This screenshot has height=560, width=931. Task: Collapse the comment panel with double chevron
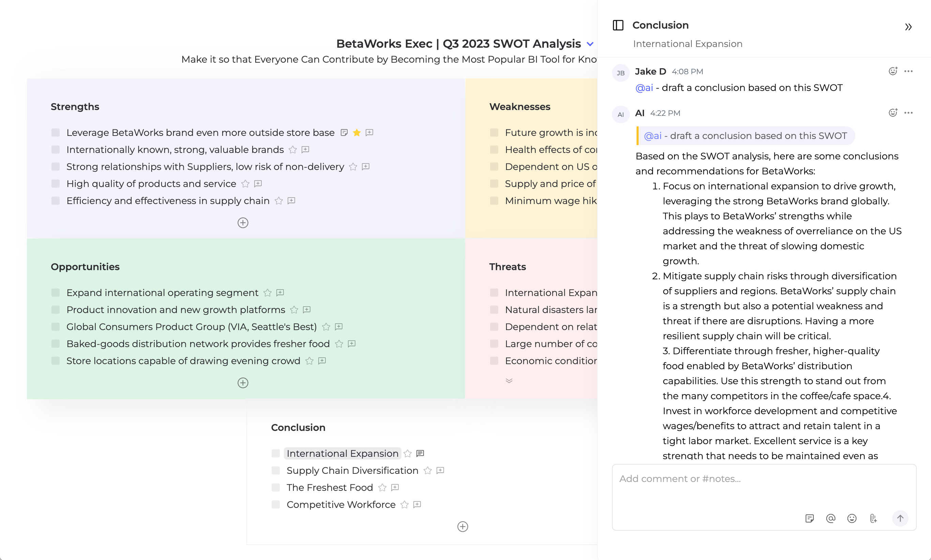pyautogui.click(x=909, y=27)
